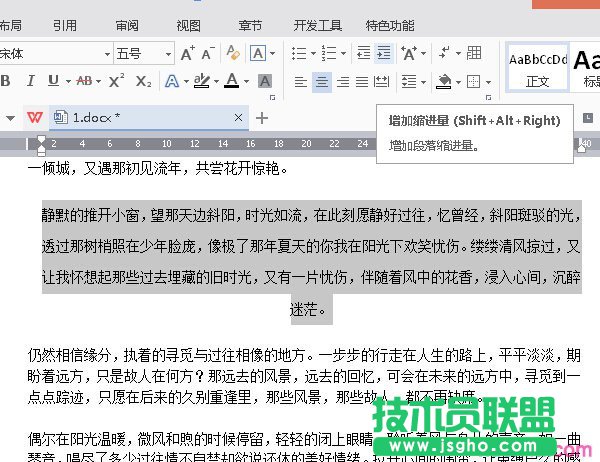The height and width of the screenshot is (462, 600).
Task: Expand bullet list style dropdown arrow
Action: pos(313,54)
